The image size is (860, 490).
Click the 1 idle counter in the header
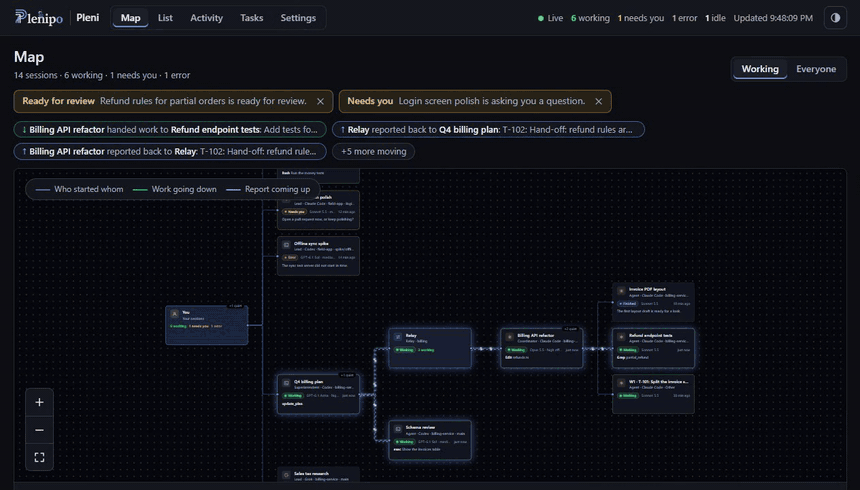[x=715, y=18]
